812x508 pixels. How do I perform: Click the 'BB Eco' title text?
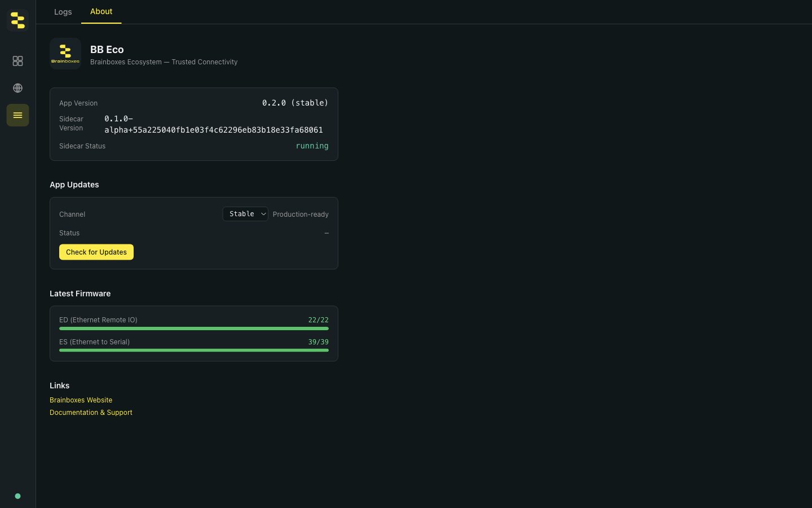[107, 50]
